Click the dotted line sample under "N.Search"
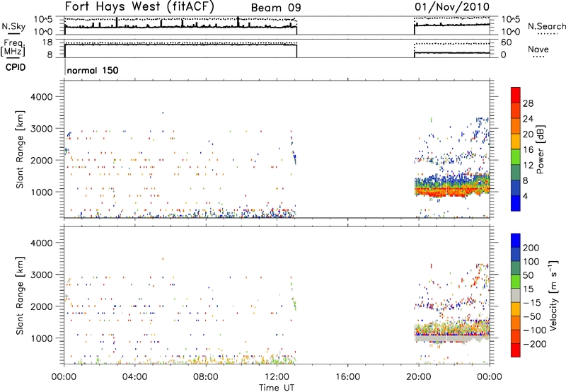This screenshot has width=566, height=392. (548, 34)
